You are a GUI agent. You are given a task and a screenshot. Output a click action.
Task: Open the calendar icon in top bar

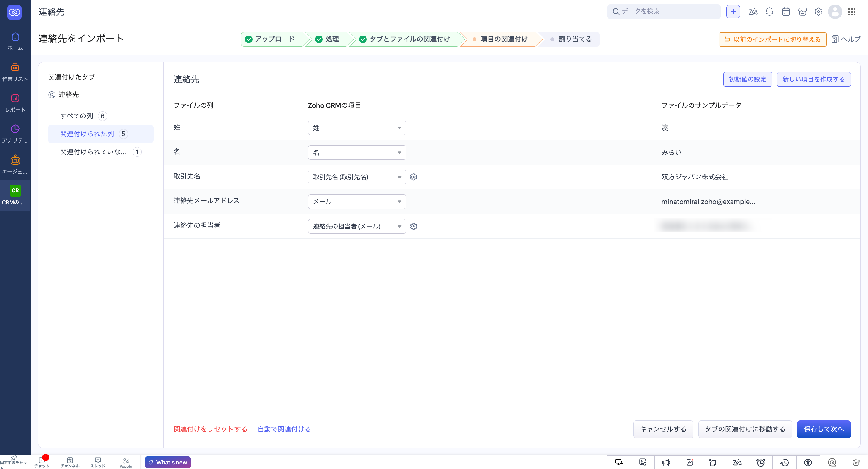coord(786,12)
